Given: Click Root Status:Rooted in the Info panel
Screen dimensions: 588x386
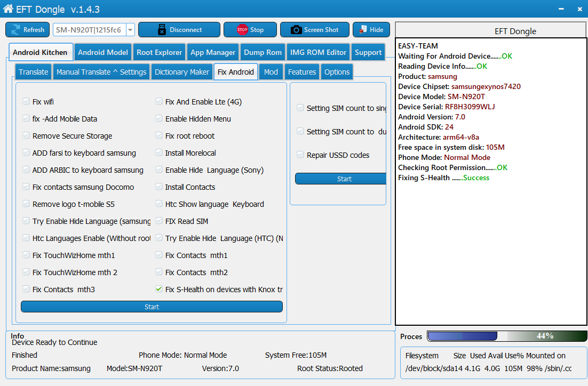Looking at the screenshot, I should 330,368.
